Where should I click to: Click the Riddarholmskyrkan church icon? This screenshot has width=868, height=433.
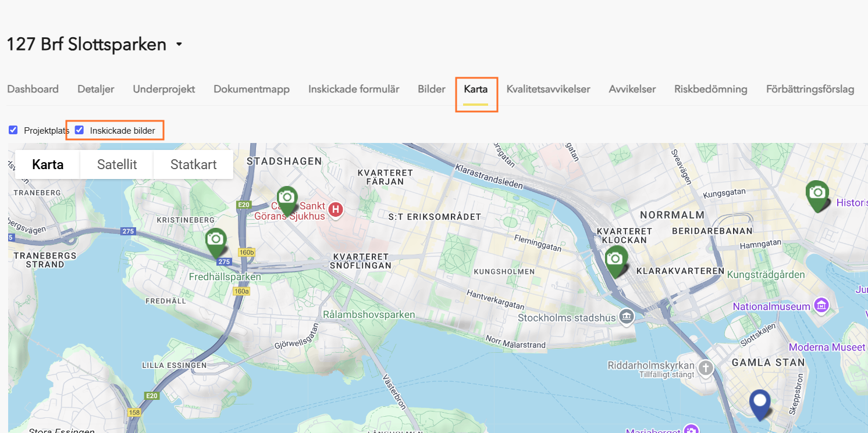[x=706, y=367]
